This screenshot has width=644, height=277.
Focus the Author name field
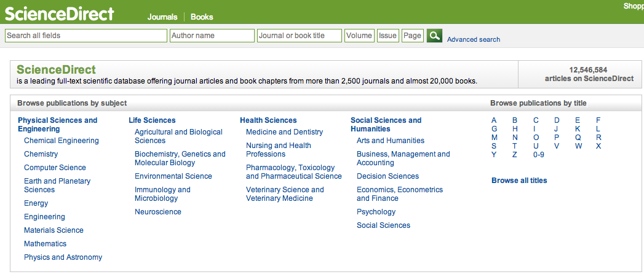[x=212, y=36]
